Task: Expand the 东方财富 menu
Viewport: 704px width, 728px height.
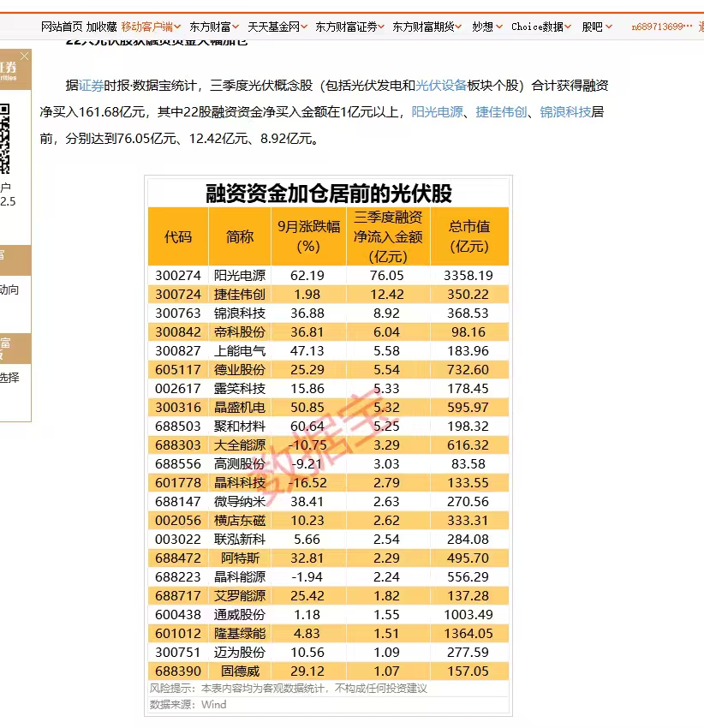Action: [214, 27]
